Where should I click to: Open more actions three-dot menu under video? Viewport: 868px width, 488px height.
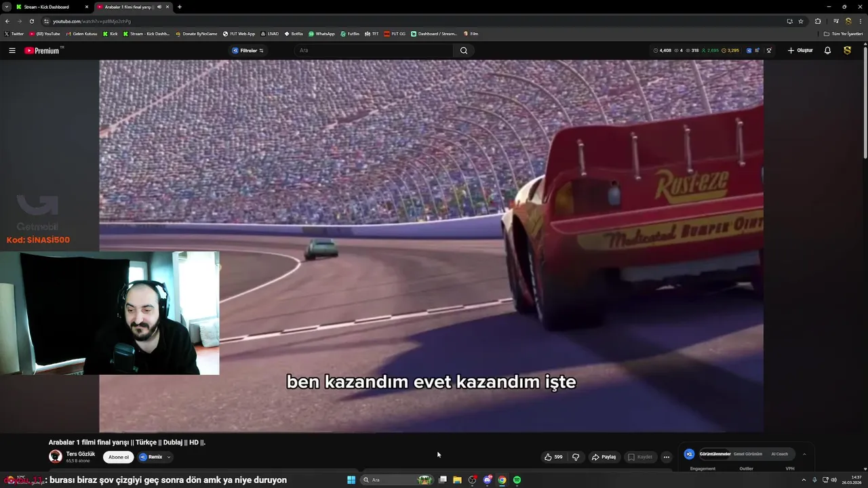(x=666, y=457)
